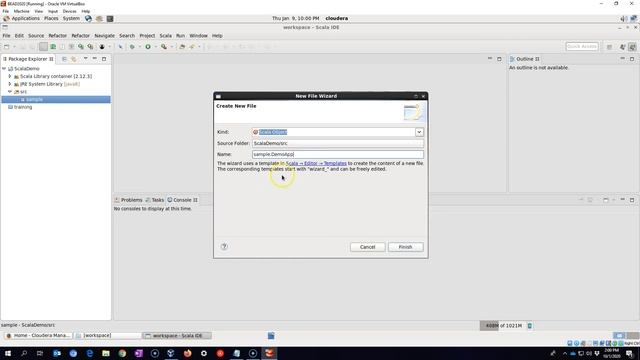This screenshot has height=360, width=640.
Task: Minimize the editor area
Action: pyautogui.click(x=490, y=59)
